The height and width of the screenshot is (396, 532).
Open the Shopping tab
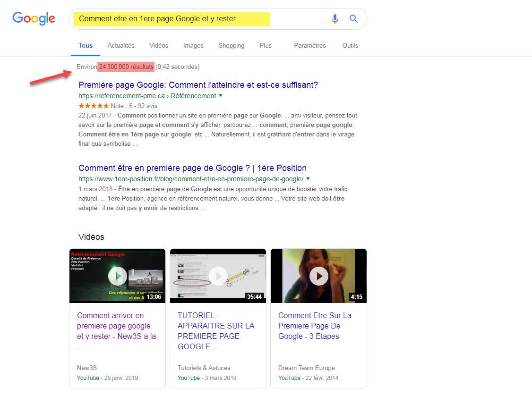click(232, 45)
